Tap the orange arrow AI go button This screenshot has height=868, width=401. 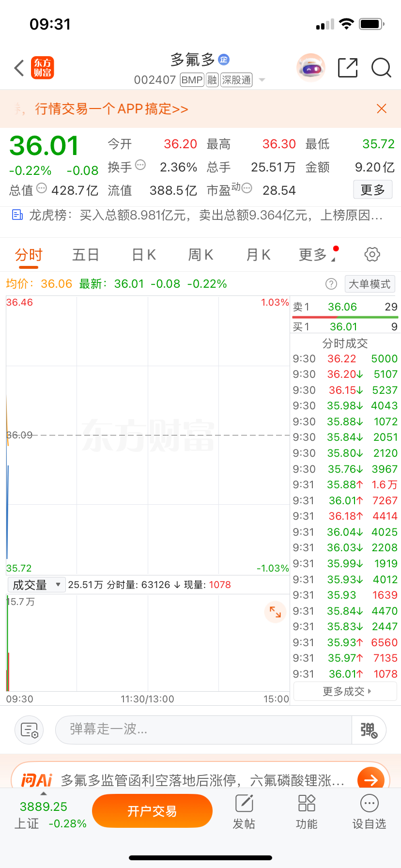[371, 779]
